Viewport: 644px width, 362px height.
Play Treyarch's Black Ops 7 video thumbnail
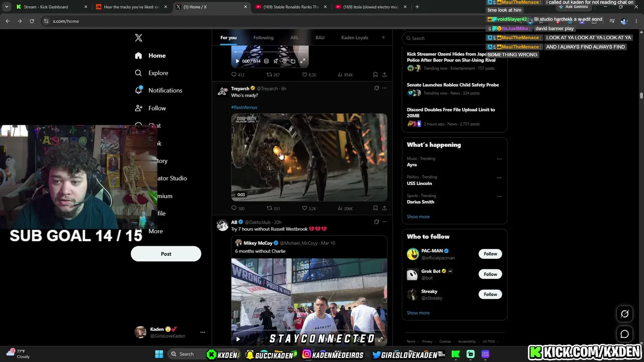[309, 157]
